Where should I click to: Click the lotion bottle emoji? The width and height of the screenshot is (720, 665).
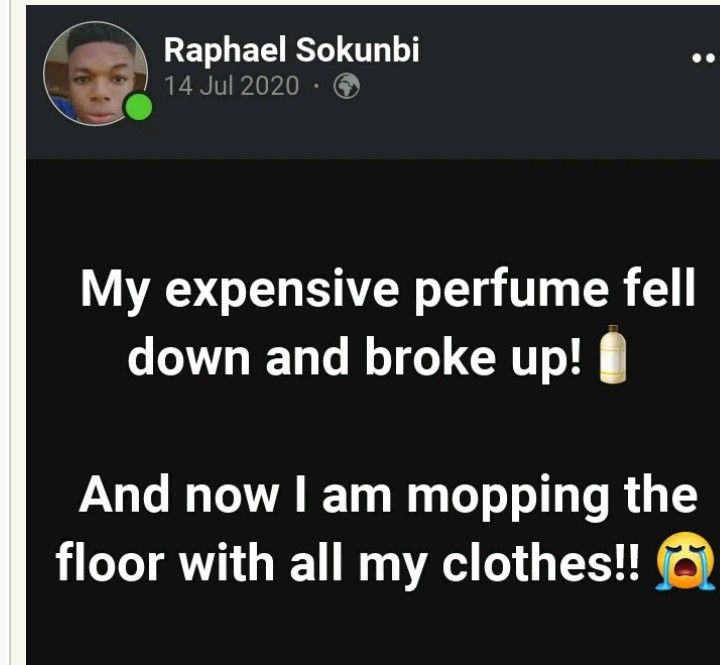613,354
